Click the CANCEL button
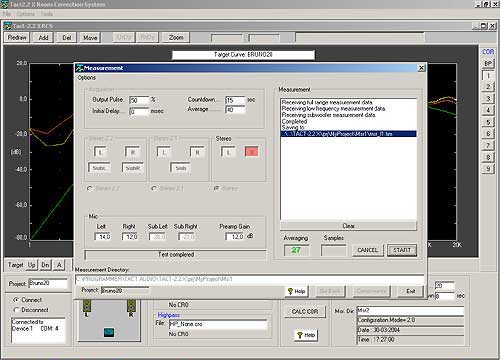 point(367,250)
